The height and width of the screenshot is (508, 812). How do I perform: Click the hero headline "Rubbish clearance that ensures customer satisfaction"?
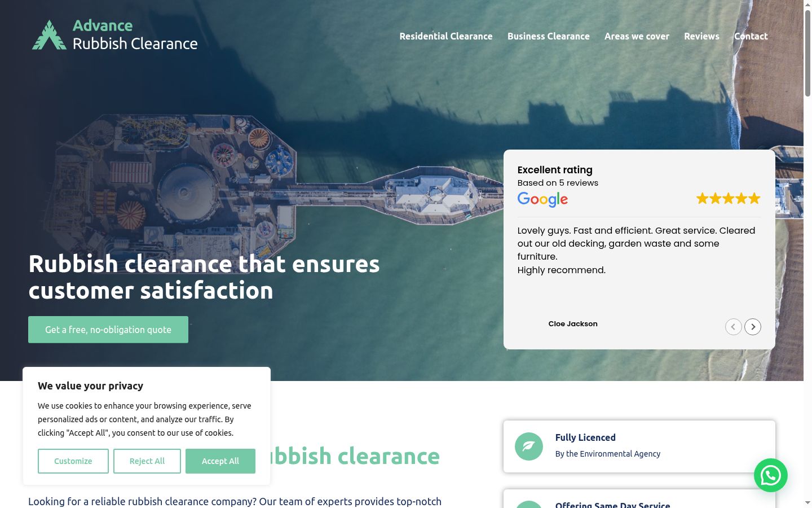click(x=204, y=277)
